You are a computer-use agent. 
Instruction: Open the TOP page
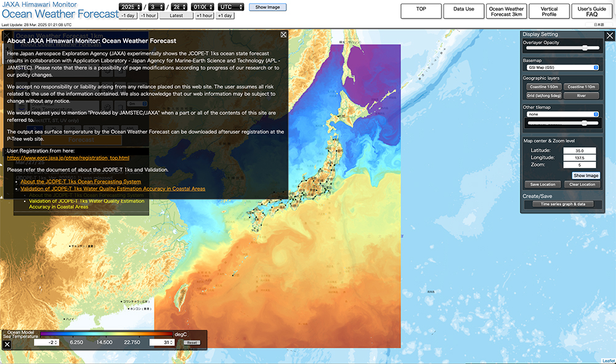pos(421,11)
